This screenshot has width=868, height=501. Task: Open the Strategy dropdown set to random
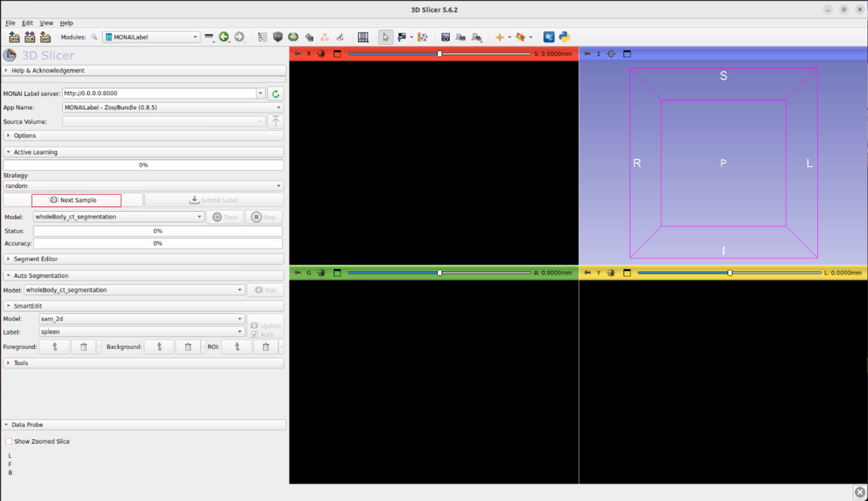pyautogui.click(x=143, y=186)
